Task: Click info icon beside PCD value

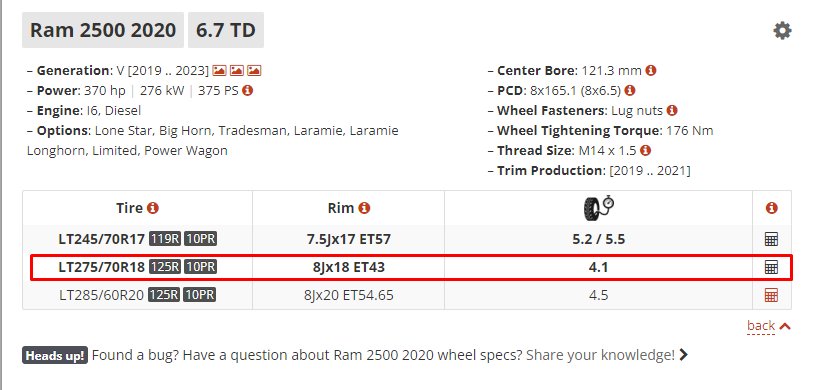Action: coord(630,91)
